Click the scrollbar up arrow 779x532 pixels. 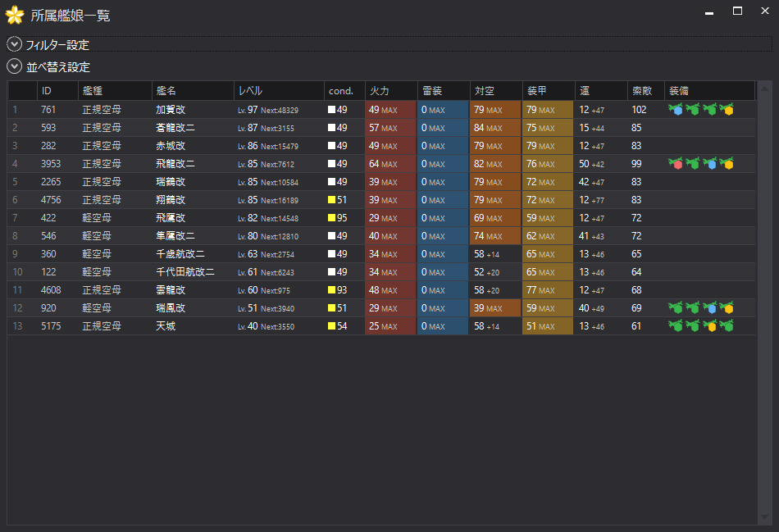(x=764, y=89)
